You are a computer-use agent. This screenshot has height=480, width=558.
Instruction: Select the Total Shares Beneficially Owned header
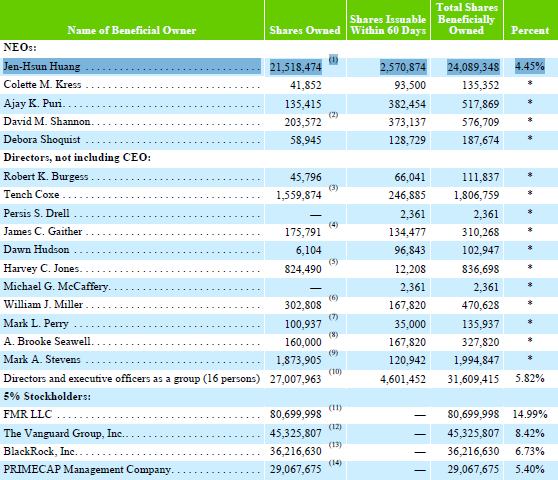tap(467, 19)
